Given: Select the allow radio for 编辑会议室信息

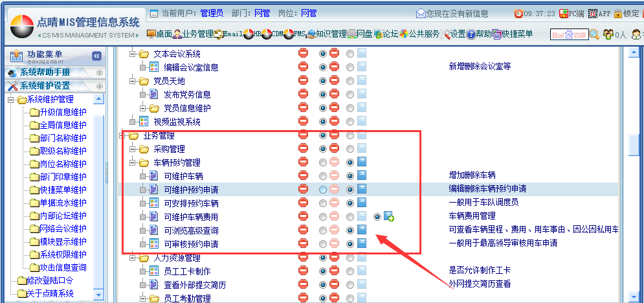Looking at the screenshot, I should click(350, 67).
